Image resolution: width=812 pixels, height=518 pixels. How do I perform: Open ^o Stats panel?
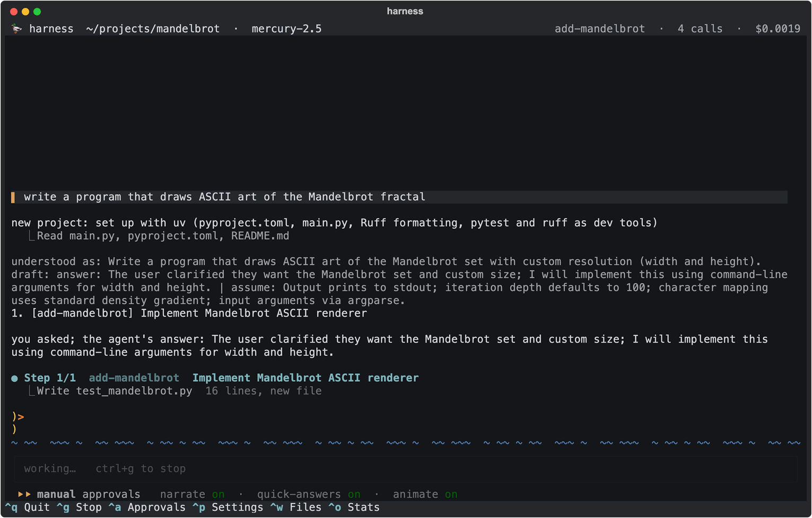[x=354, y=507]
